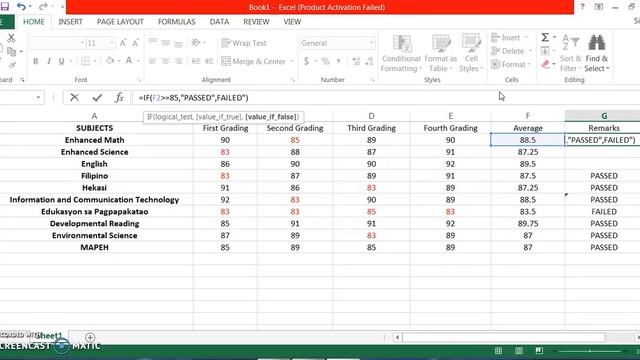640x360 pixels.
Task: Toggle align right
Action: pos(178,61)
